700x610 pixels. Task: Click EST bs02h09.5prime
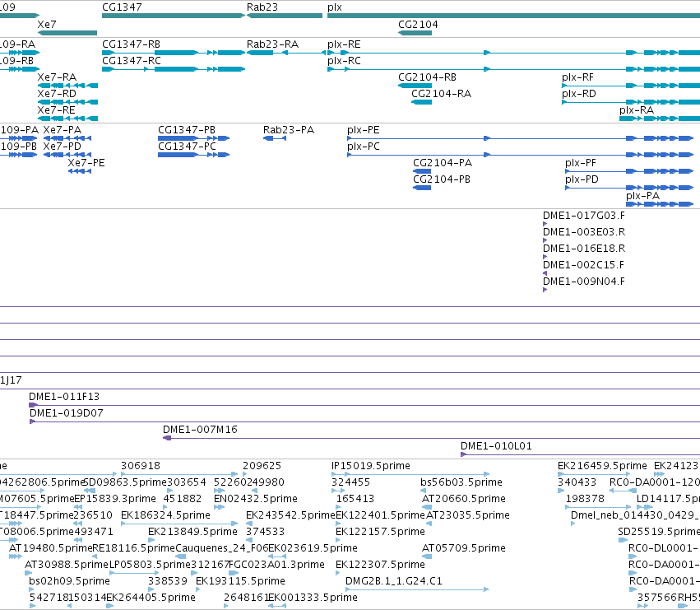click(x=31, y=590)
